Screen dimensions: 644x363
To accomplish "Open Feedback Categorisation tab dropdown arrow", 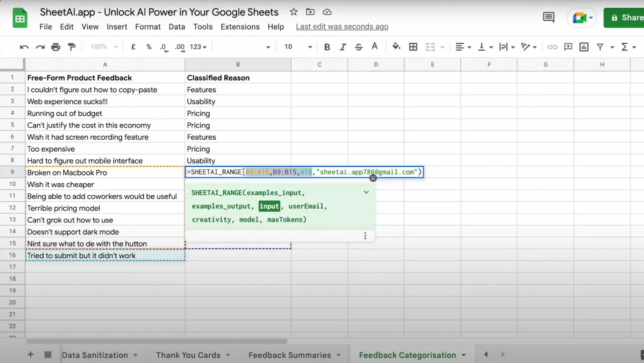I will pyautogui.click(x=464, y=355).
